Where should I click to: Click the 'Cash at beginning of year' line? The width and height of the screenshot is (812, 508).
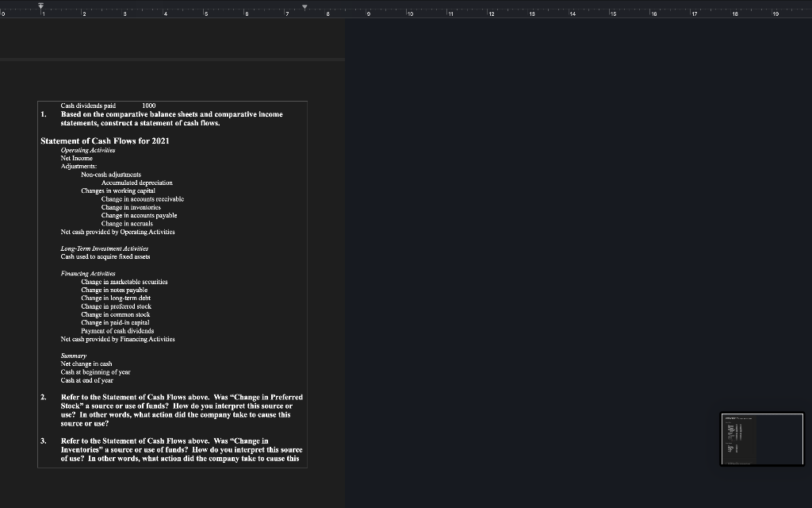tap(95, 372)
